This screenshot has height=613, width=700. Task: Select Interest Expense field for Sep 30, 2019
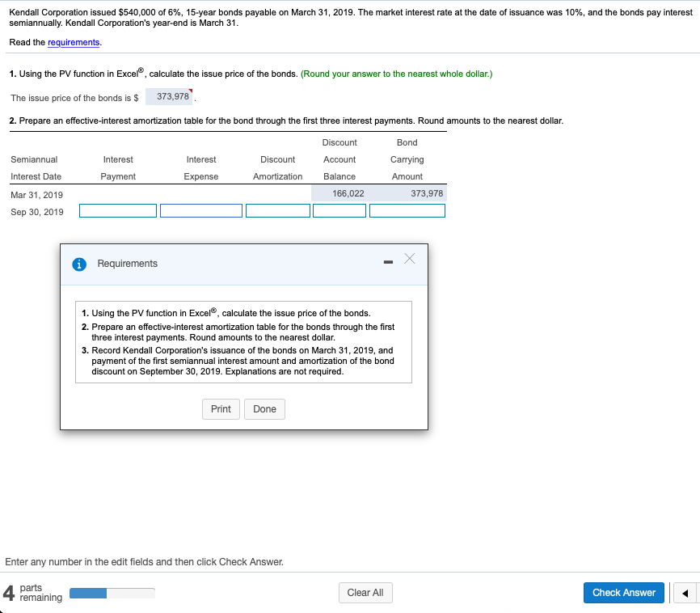point(201,211)
